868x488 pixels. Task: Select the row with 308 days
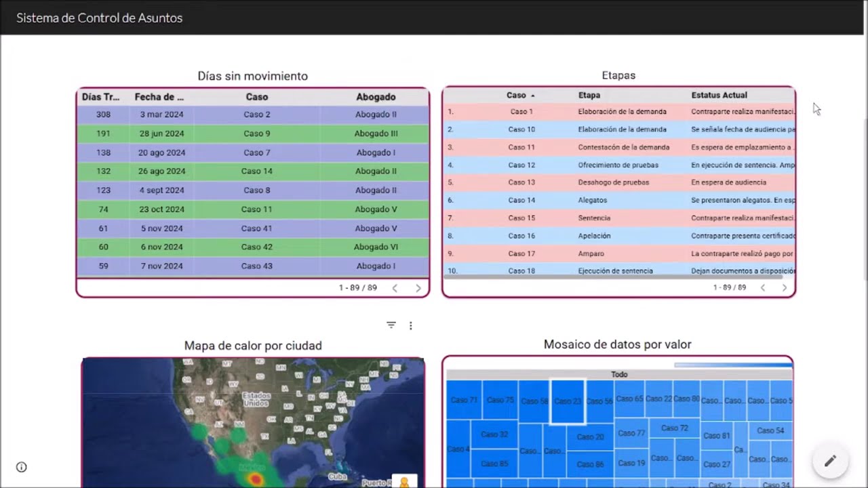[253, 115]
